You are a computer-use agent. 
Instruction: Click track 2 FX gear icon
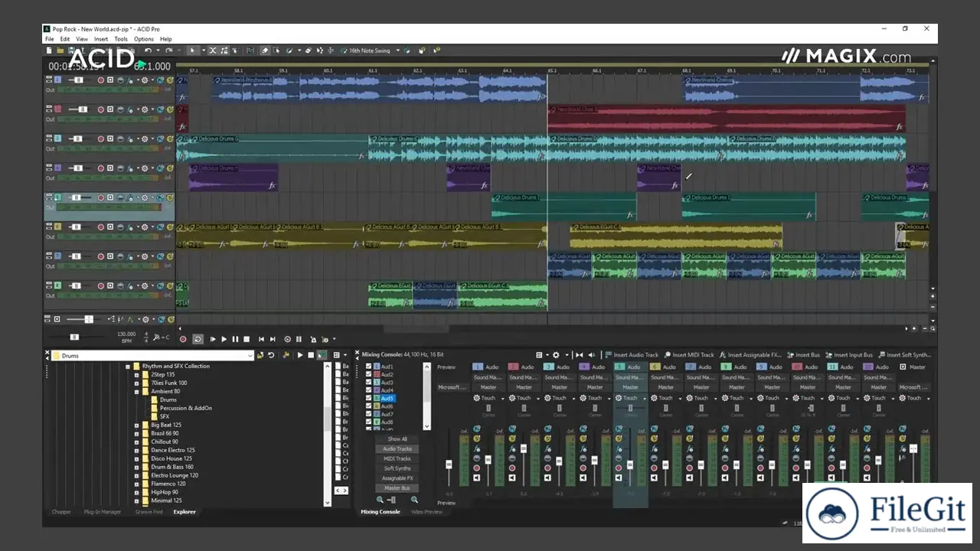tap(145, 109)
